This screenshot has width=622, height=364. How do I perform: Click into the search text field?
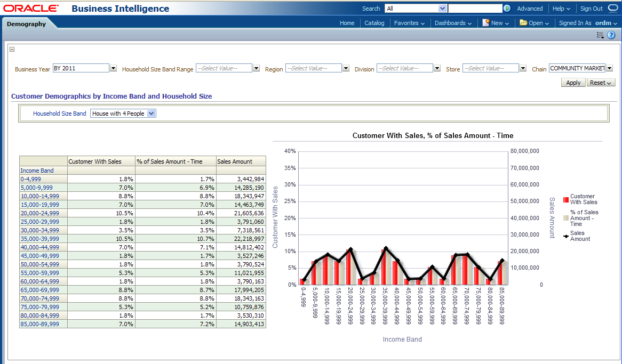(475, 9)
